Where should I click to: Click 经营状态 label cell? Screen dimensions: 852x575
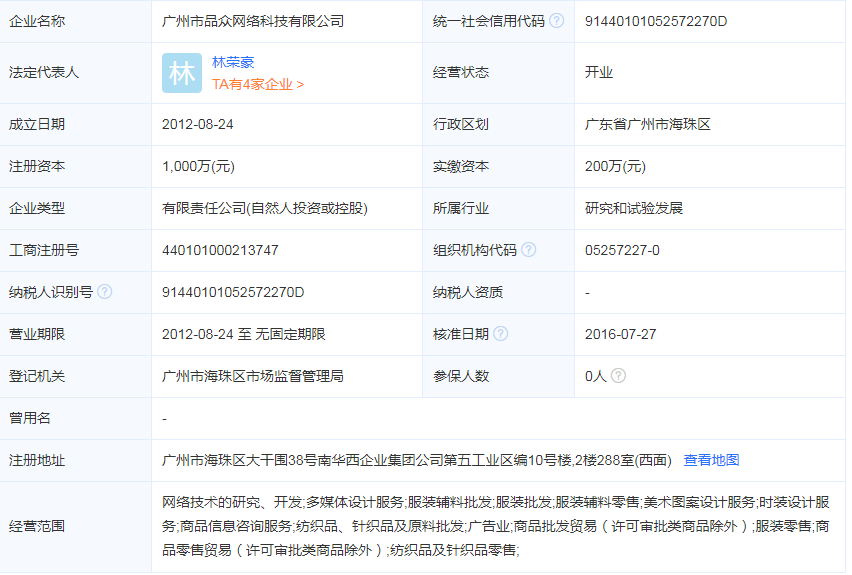pos(498,73)
